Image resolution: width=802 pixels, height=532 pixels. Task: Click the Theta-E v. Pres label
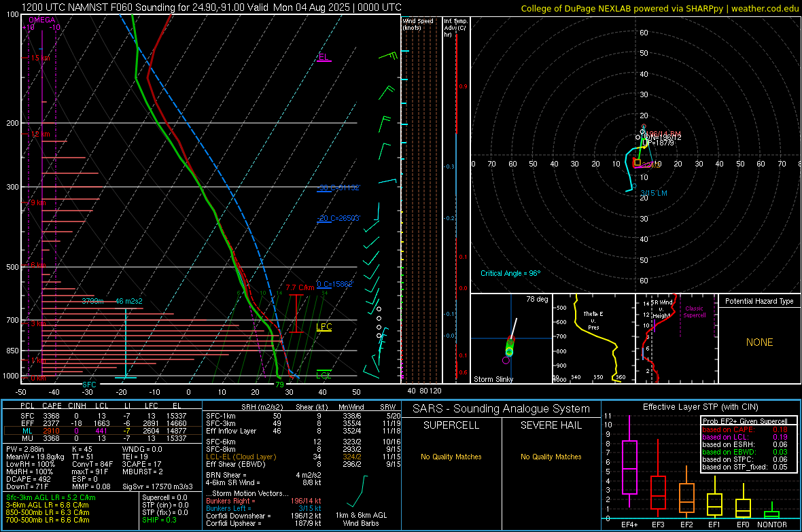(x=593, y=320)
